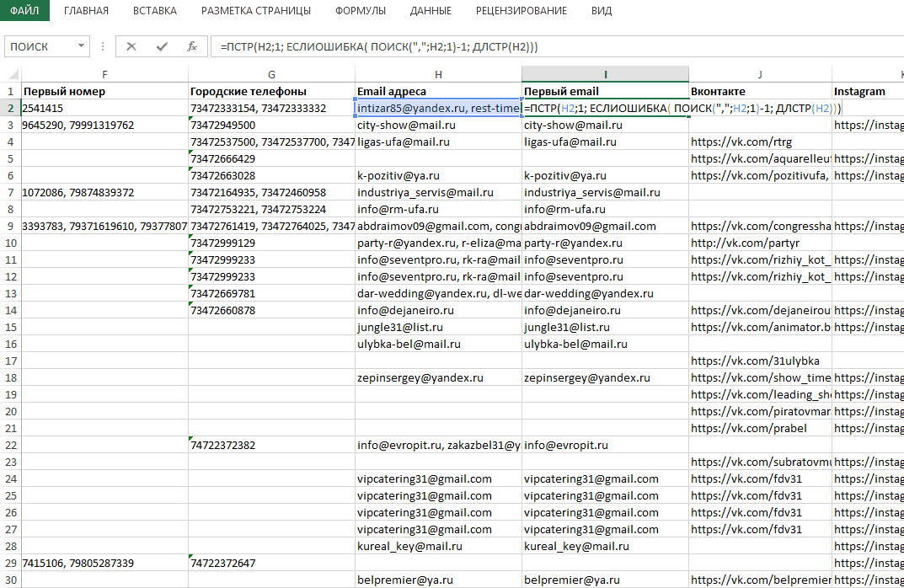This screenshot has height=588, width=904.
Task: Switch to the ГЛАВНАЯ ribbon tab
Action: (86, 10)
